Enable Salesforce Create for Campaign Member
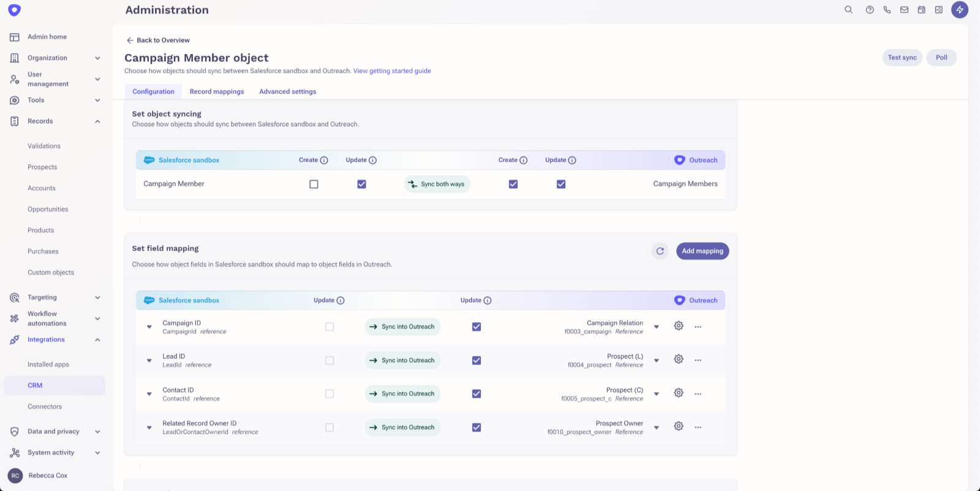 click(x=314, y=184)
